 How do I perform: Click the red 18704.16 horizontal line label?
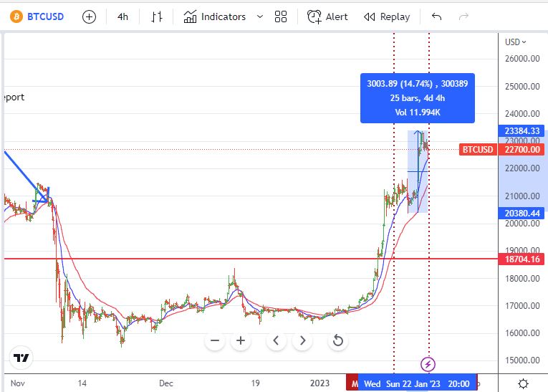click(521, 259)
